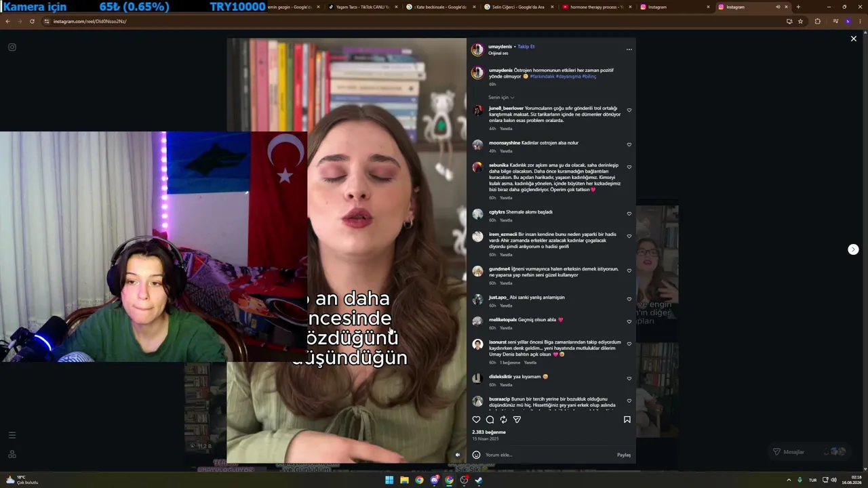View the '1 beğenme' count on isonurst's comment

pyautogui.click(x=511, y=363)
